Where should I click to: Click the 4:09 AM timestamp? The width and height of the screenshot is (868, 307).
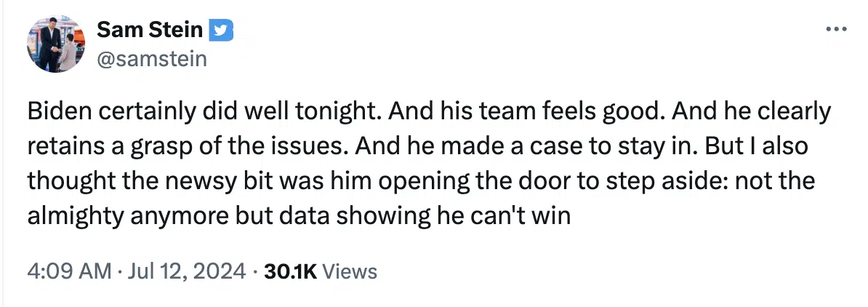70,271
